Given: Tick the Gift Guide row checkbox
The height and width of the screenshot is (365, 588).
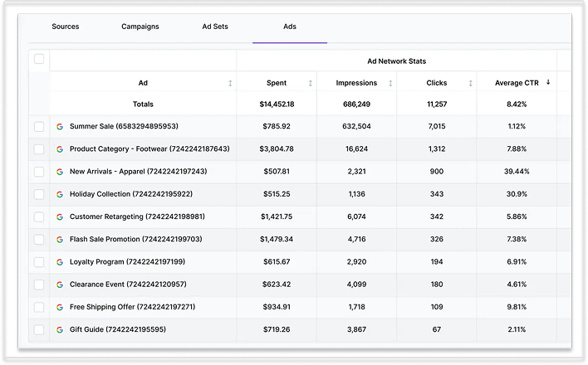Looking at the screenshot, I should tap(39, 330).
